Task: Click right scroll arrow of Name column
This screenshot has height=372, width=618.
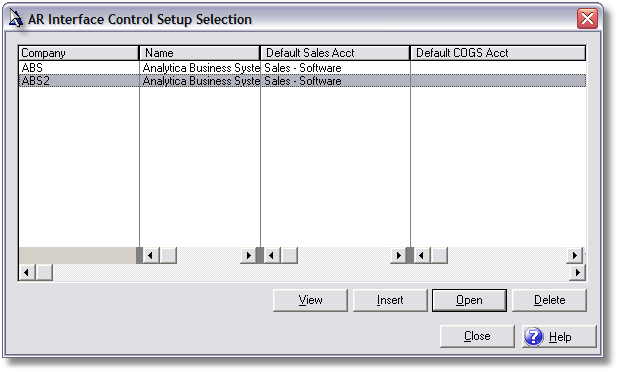Action: [x=248, y=255]
